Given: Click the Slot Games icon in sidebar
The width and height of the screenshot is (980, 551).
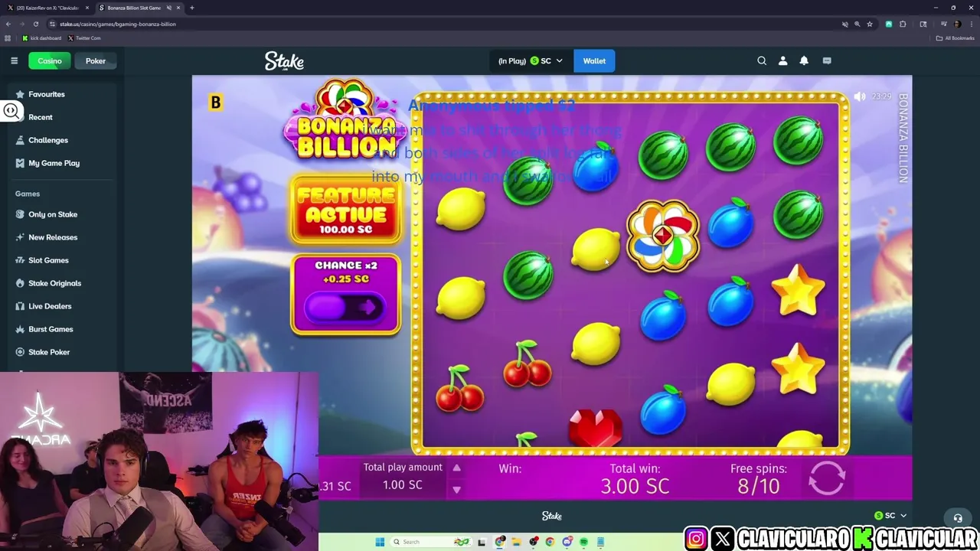Looking at the screenshot, I should pyautogui.click(x=20, y=260).
